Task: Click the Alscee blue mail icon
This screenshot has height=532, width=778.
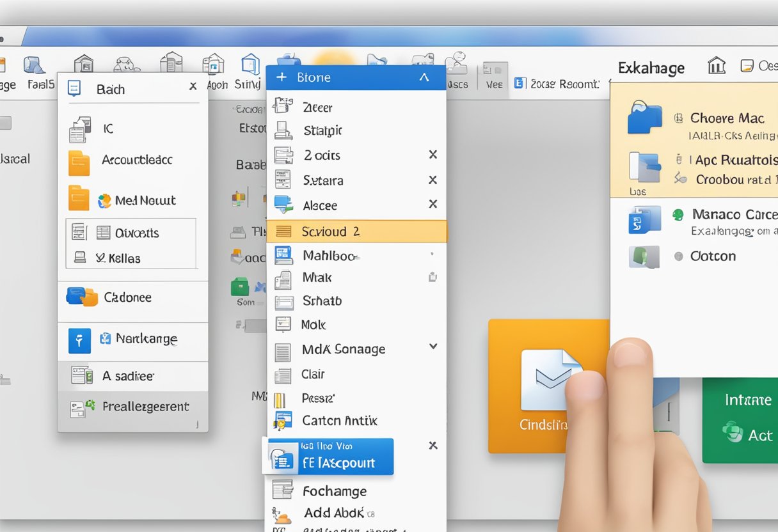Action: (282, 205)
